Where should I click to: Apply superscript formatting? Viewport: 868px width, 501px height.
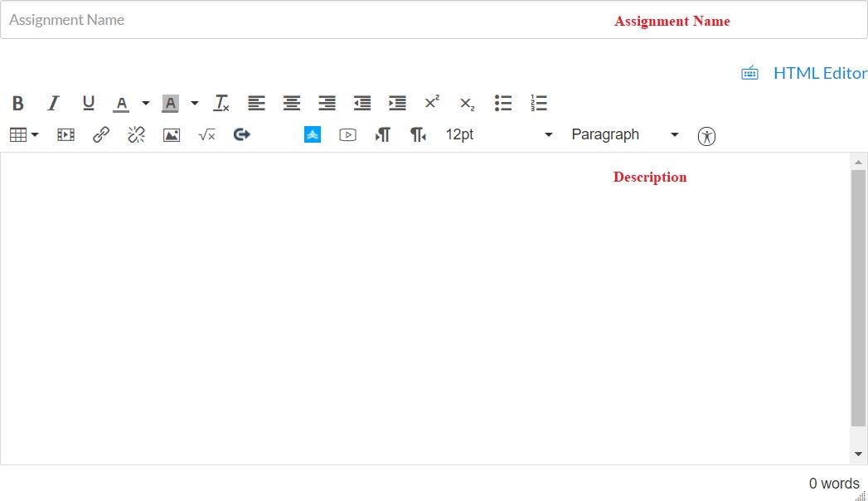pyautogui.click(x=432, y=102)
